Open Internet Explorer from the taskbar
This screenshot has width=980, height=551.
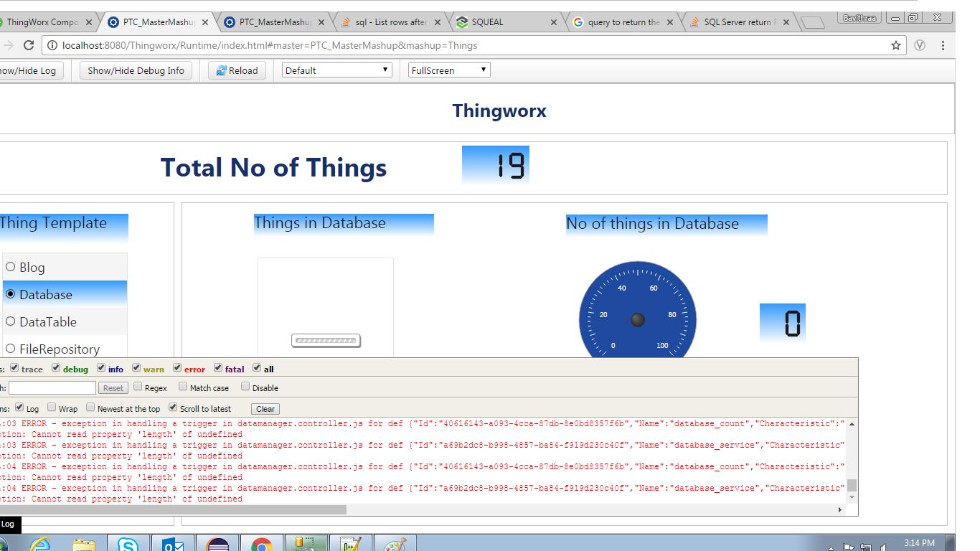(x=41, y=545)
